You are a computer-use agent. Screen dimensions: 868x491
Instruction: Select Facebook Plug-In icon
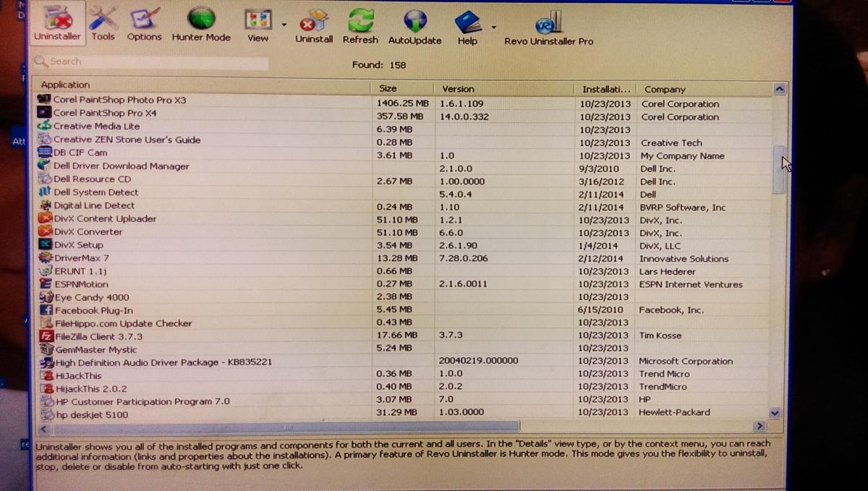[47, 309]
